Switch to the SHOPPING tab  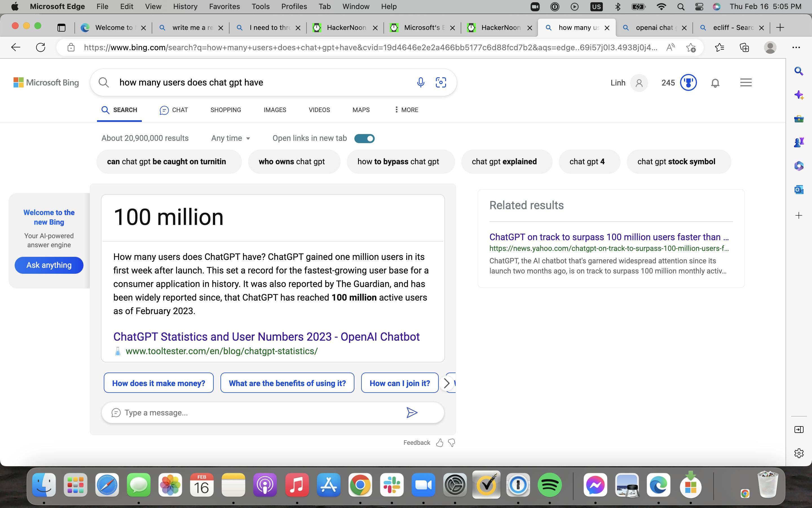pos(226,110)
